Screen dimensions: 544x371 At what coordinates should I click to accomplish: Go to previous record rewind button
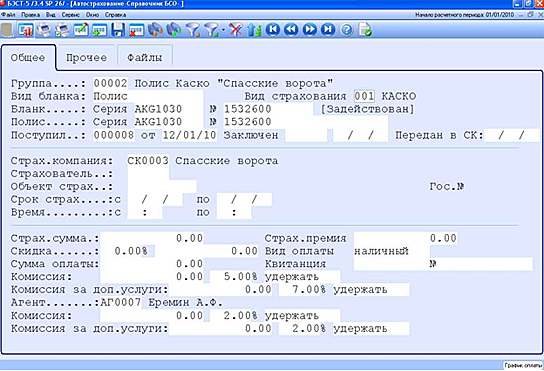point(291,30)
